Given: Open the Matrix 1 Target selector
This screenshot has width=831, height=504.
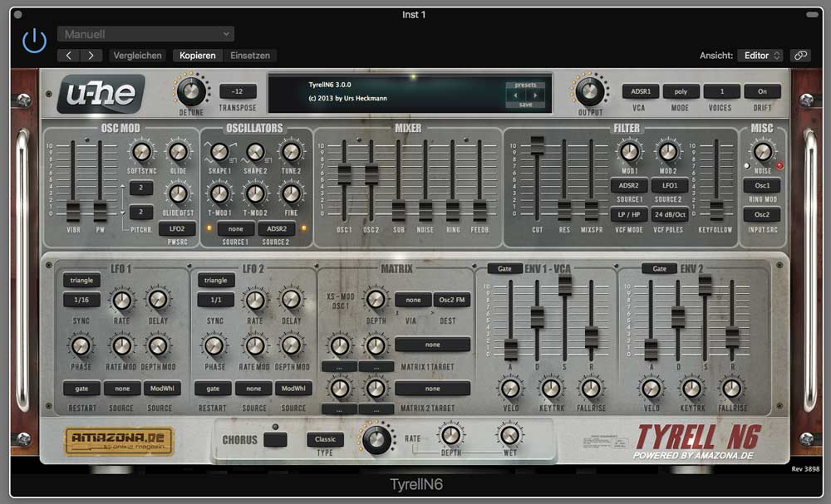Looking at the screenshot, I should pyautogui.click(x=432, y=345).
